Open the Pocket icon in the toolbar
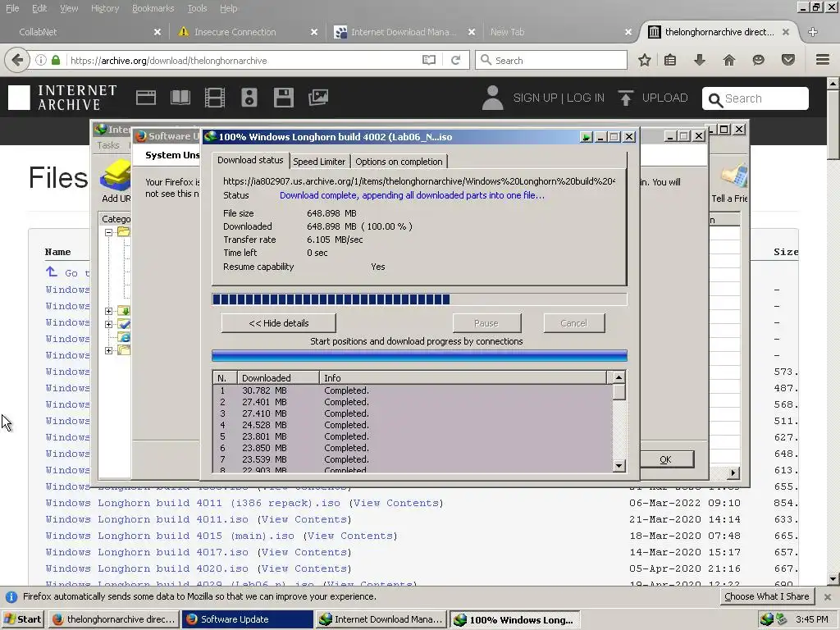This screenshot has width=840, height=630. coord(788,60)
